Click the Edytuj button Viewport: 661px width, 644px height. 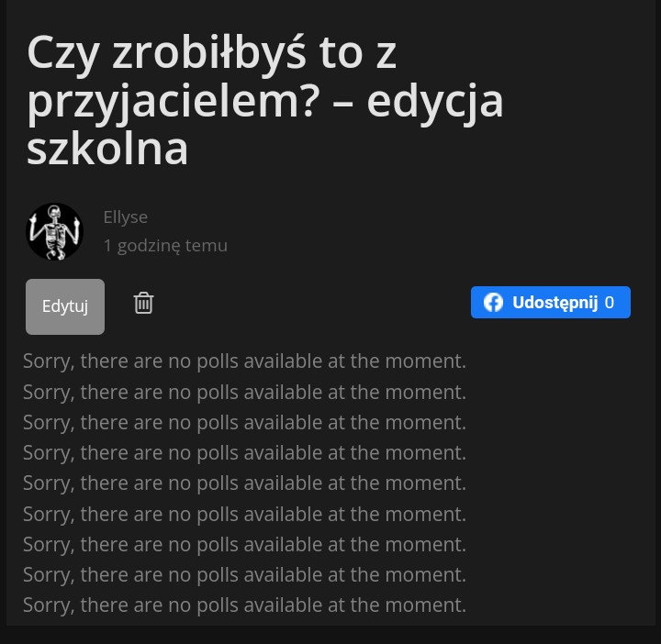pyautogui.click(x=65, y=306)
